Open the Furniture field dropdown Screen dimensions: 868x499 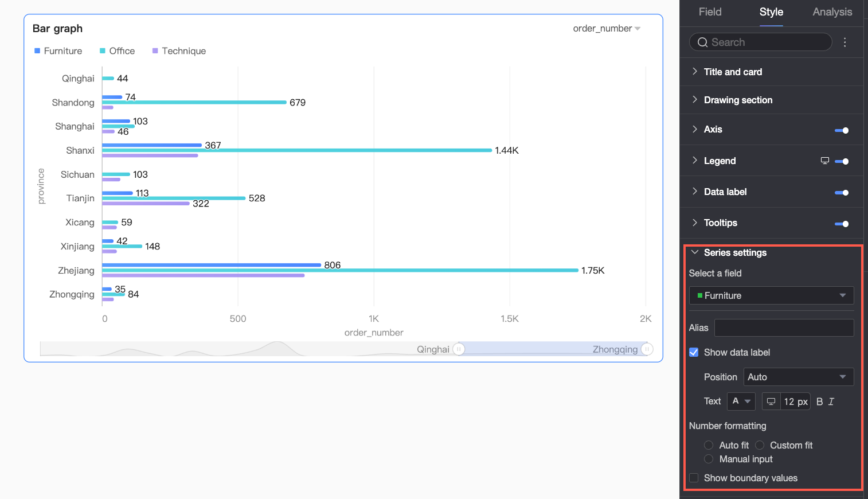coord(771,295)
